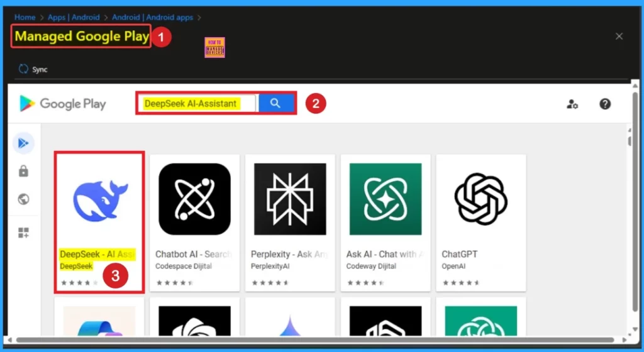Go to the Home breadcrumb
This screenshot has width=644, height=352.
[25, 17]
